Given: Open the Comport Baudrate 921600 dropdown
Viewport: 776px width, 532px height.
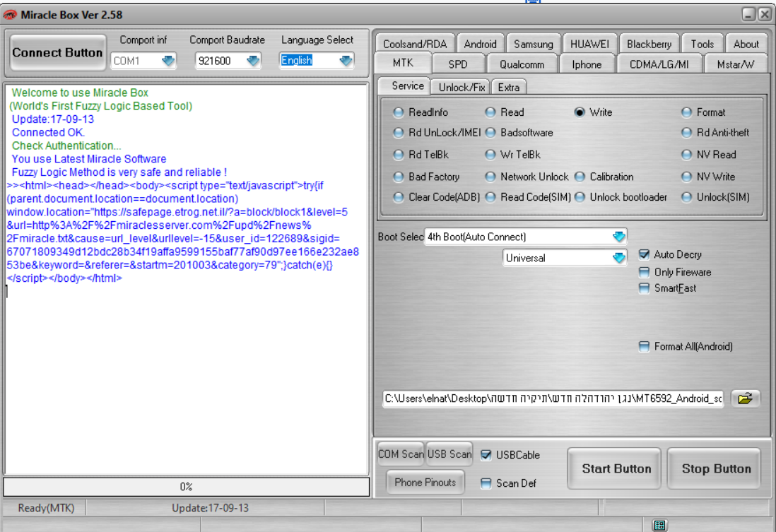Looking at the screenshot, I should [x=253, y=61].
